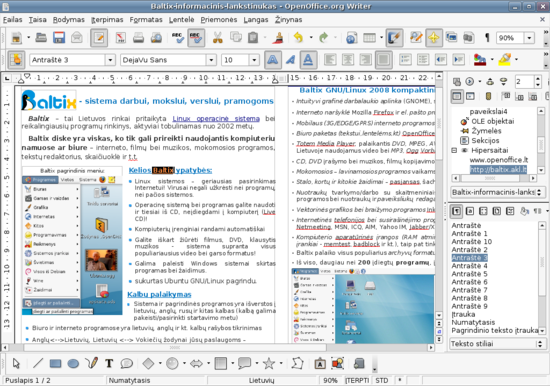Open the 90% zoom dropdown
This screenshot has height=386, width=550.
pos(529,38)
